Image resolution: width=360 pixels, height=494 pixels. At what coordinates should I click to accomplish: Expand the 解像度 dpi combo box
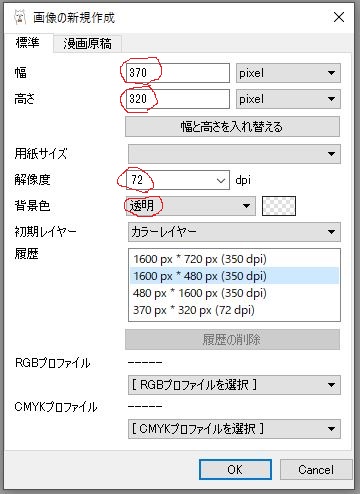221,180
